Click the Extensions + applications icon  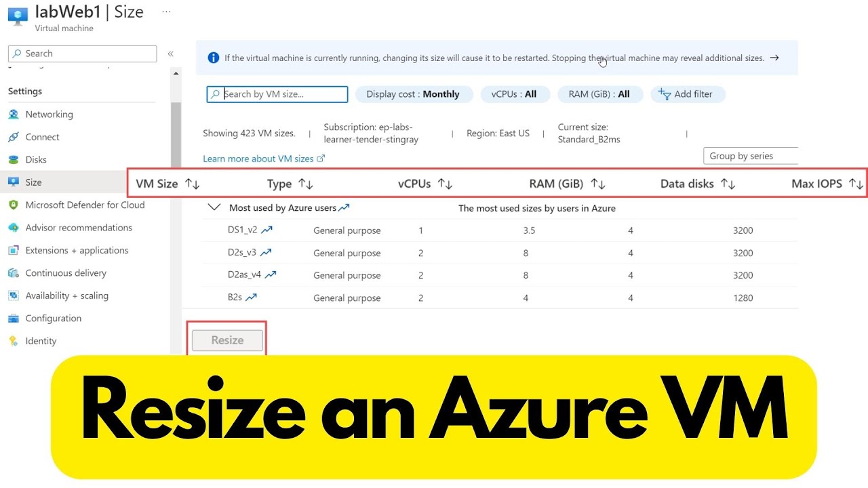[13, 250]
